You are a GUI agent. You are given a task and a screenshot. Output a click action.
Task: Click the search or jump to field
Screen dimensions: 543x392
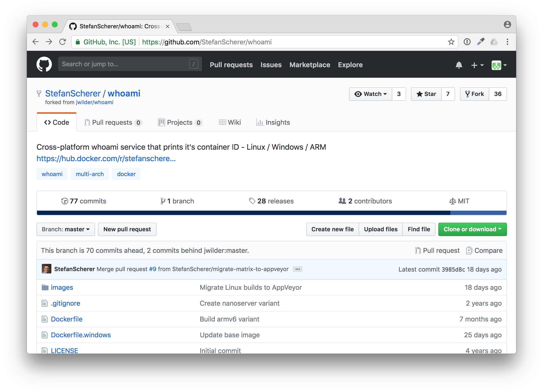coord(130,64)
